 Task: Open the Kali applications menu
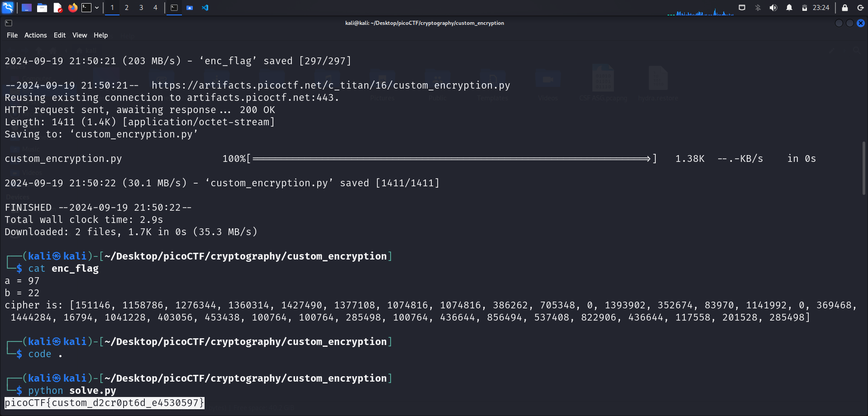click(x=8, y=8)
